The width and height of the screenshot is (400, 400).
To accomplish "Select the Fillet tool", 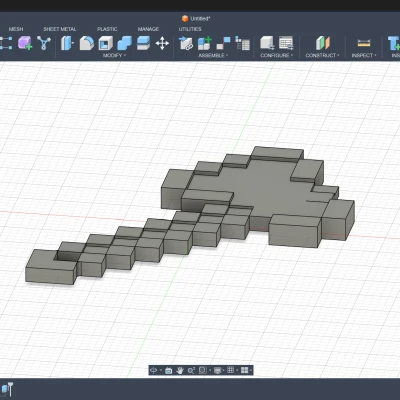I will pyautogui.click(x=87, y=43).
